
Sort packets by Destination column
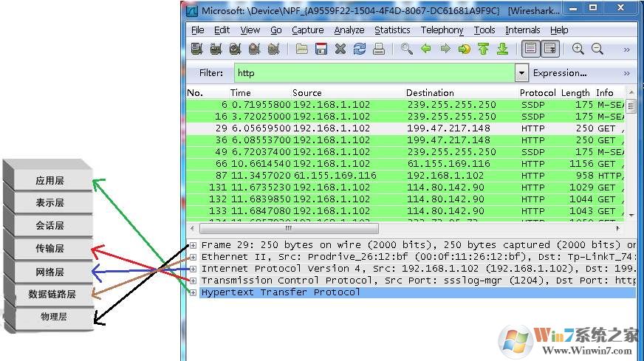[x=430, y=93]
